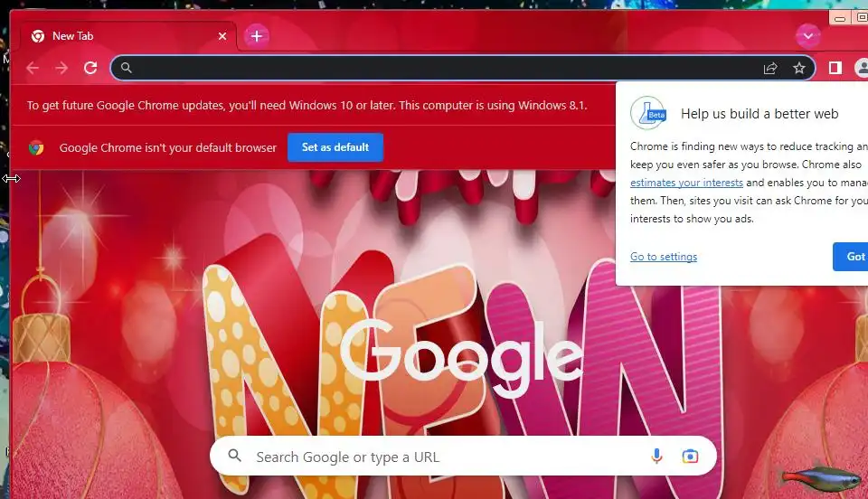Image resolution: width=868 pixels, height=499 pixels.
Task: Open search by image camera icon
Action: coord(690,457)
